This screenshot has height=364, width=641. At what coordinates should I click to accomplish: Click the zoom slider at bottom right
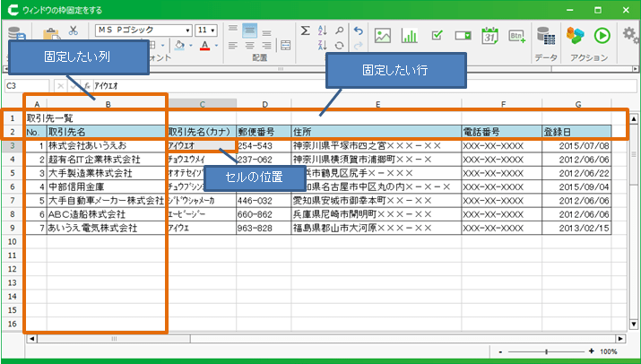546,351
